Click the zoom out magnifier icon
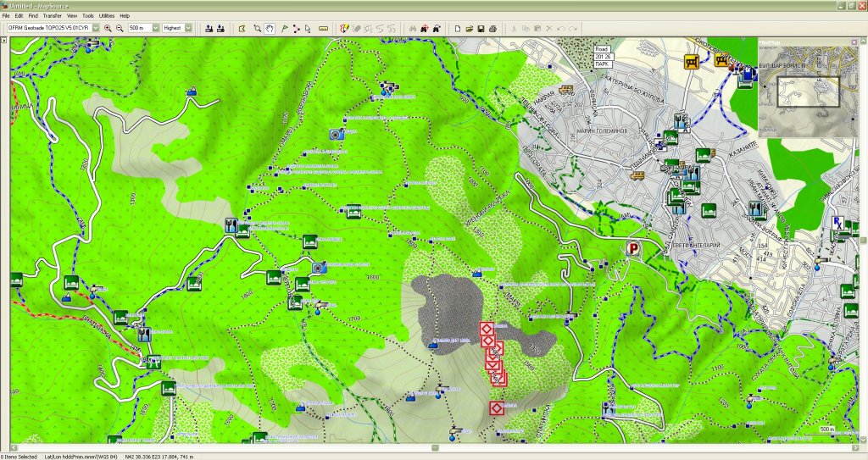This screenshot has height=460, width=868. pos(120,28)
